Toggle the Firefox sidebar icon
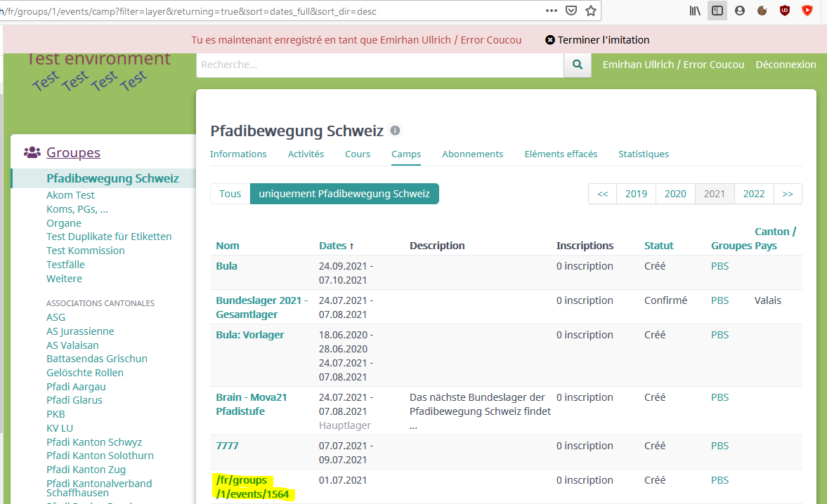Image resolution: width=827 pixels, height=504 pixels. [x=717, y=11]
